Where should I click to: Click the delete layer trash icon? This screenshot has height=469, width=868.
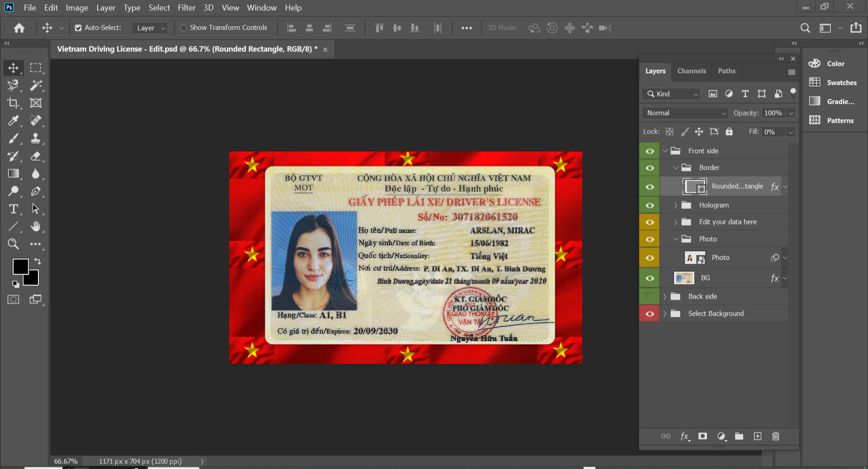[776, 436]
